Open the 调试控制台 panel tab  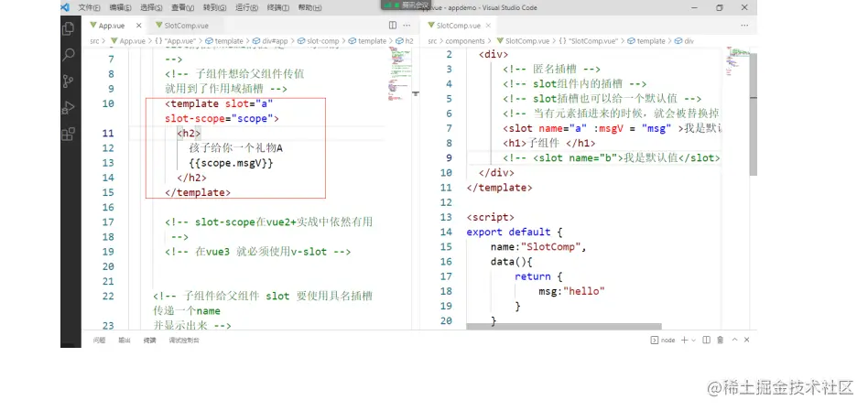[x=184, y=341]
